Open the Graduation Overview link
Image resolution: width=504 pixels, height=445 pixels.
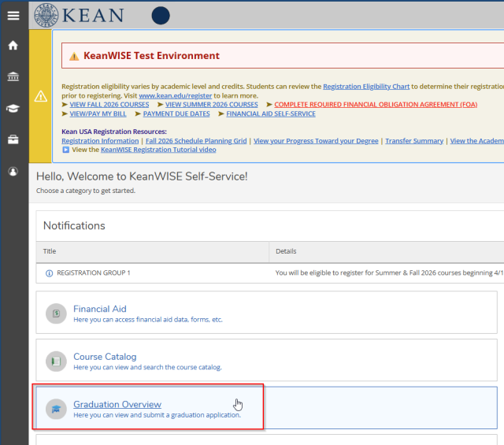[117, 404]
